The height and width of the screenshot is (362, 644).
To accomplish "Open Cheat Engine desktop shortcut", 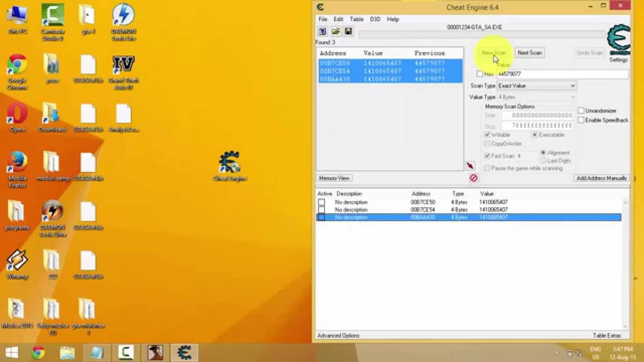I will [x=230, y=166].
